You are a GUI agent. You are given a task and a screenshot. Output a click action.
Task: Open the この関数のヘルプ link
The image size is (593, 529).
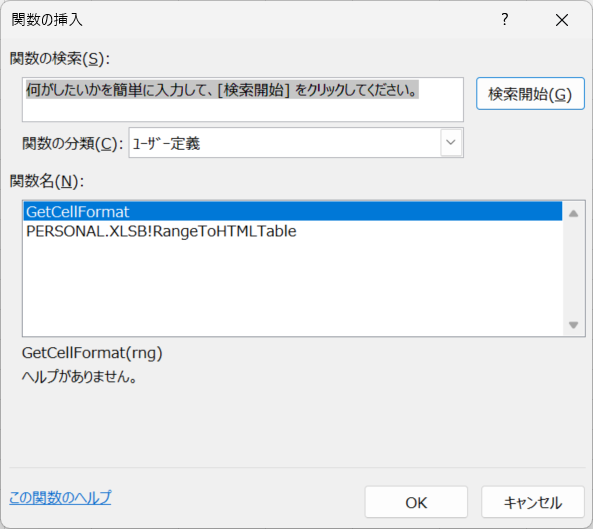pyautogui.click(x=60, y=497)
